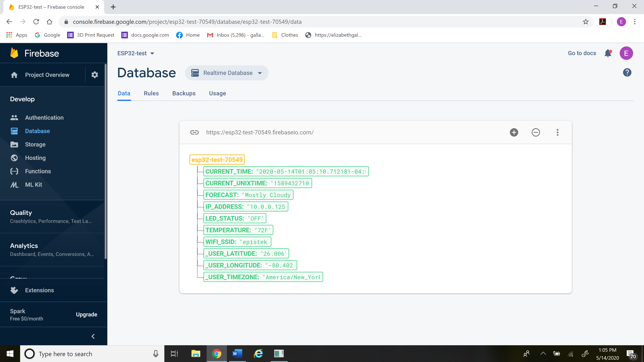Expand the ESP32-test project dropdown
Image resolution: width=644 pixels, height=362 pixels.
pos(136,53)
